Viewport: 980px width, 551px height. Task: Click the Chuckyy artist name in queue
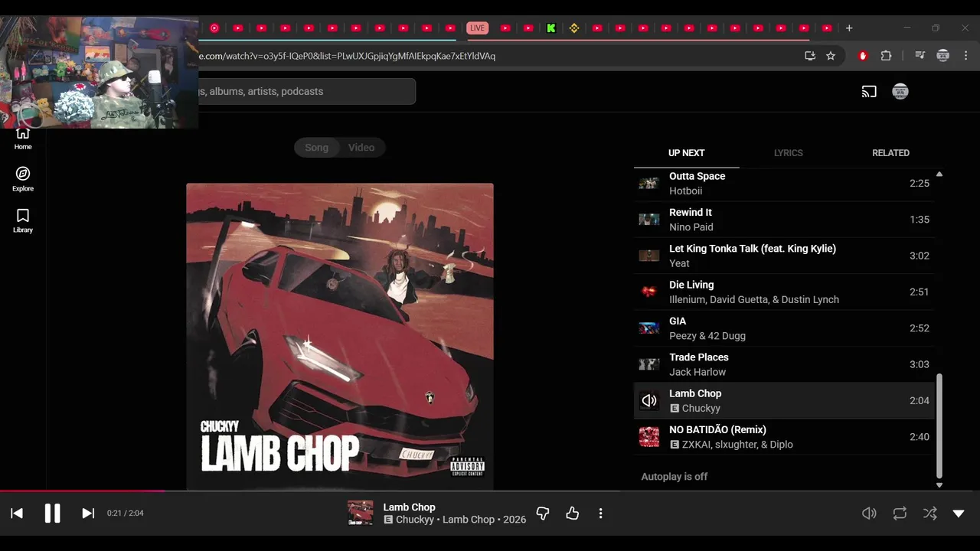click(701, 409)
